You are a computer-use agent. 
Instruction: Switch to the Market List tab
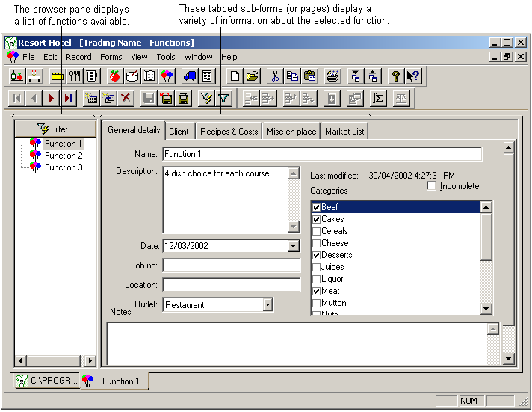coord(344,132)
